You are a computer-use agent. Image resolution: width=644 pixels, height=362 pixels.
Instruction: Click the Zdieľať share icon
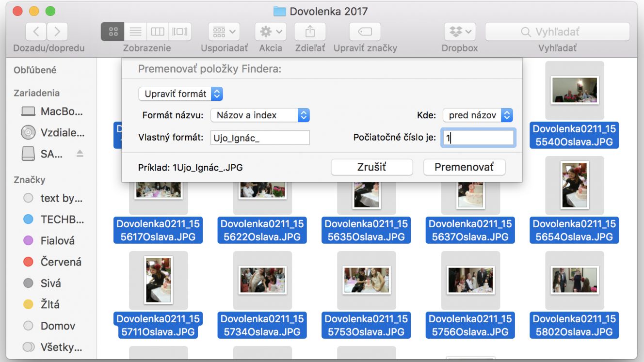click(310, 31)
